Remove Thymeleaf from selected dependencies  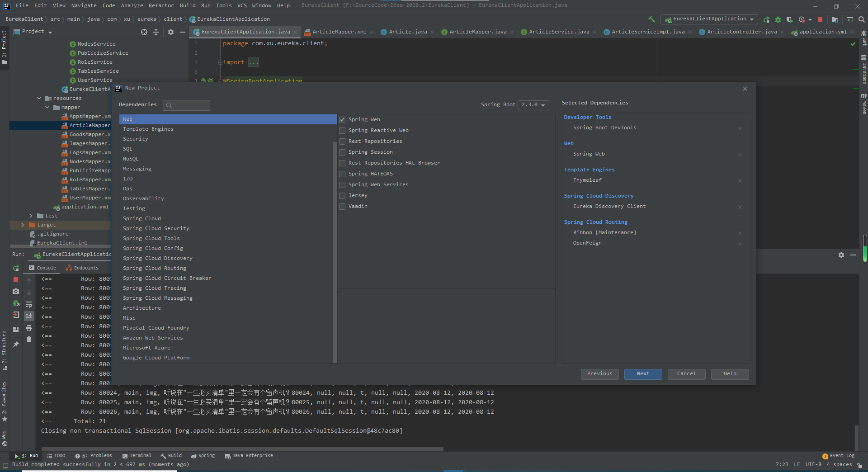[x=740, y=181]
